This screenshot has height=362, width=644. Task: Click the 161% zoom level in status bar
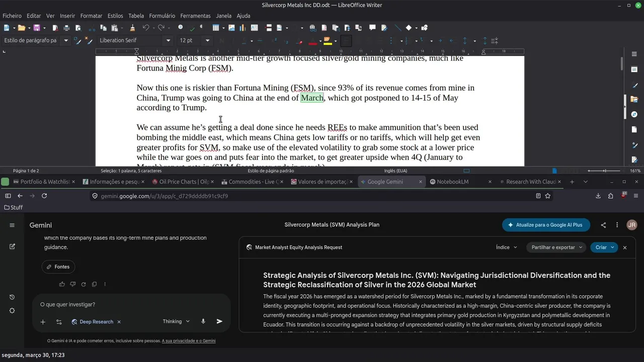(635, 171)
